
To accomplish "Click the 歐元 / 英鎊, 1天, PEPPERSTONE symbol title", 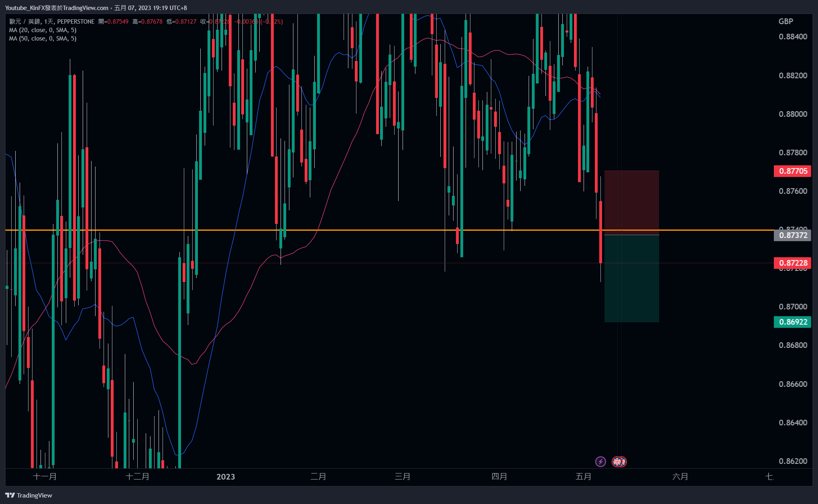I will [x=52, y=22].
